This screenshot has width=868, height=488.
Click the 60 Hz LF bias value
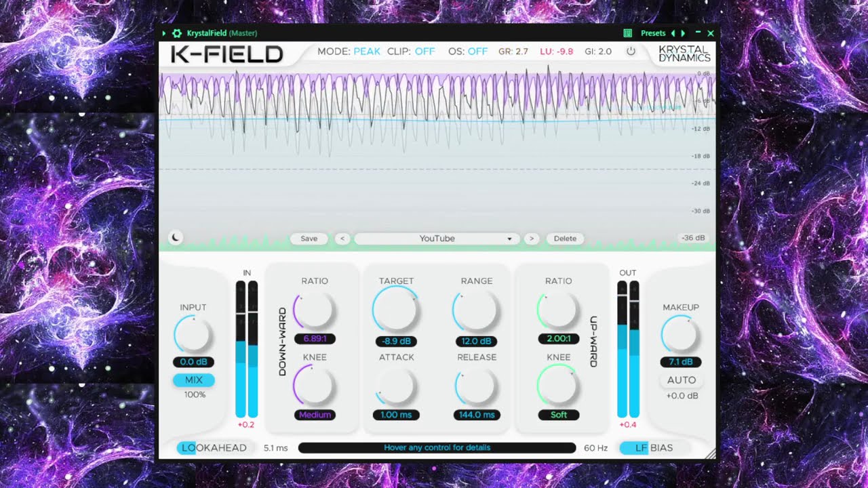(x=595, y=448)
